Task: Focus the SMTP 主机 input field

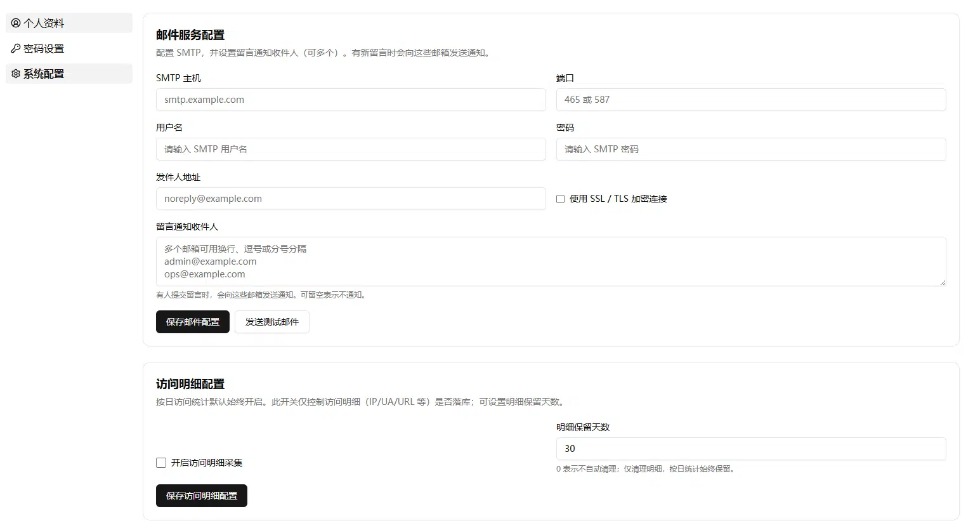Action: (x=351, y=100)
